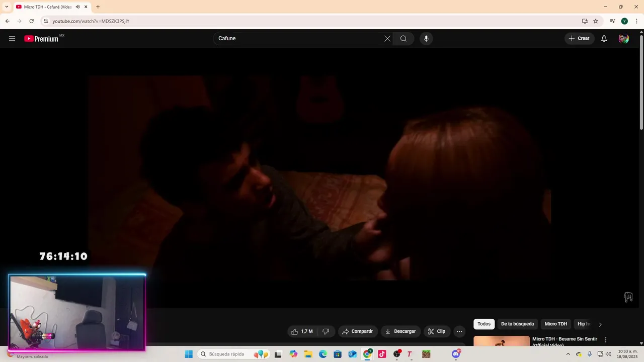
Task: Click the system tray volume icon
Action: click(x=608, y=354)
